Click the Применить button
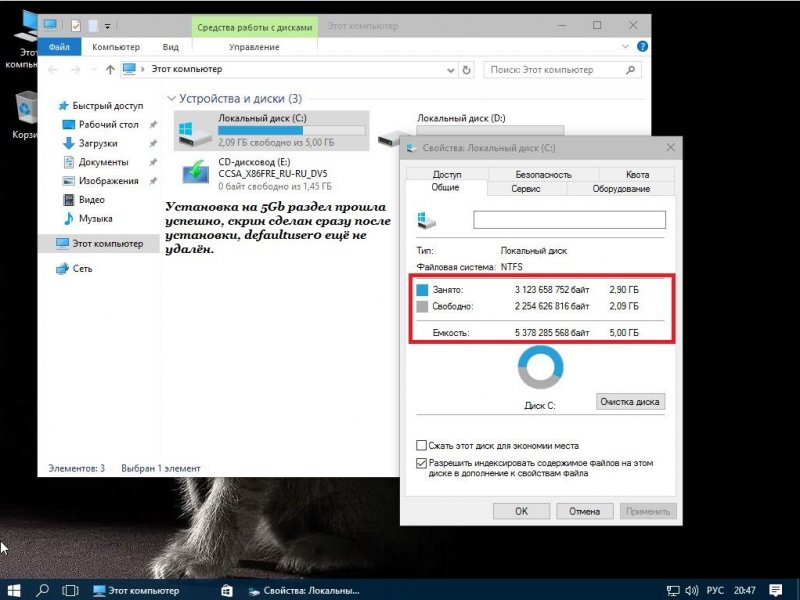The width and height of the screenshot is (800, 600). [x=648, y=511]
